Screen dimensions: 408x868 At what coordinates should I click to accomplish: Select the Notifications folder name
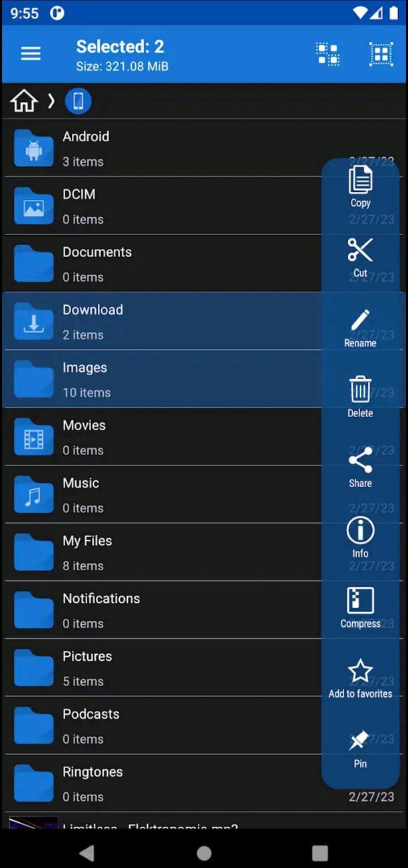pos(101,598)
